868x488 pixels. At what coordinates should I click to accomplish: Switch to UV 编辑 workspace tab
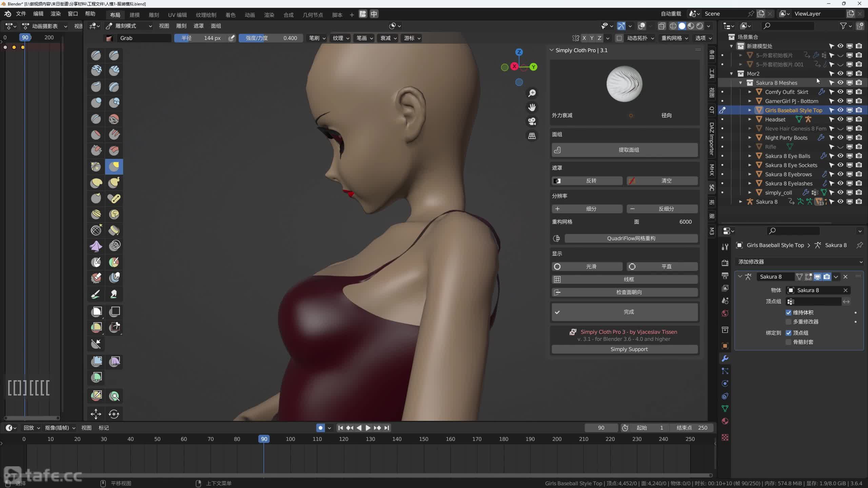[x=177, y=15]
